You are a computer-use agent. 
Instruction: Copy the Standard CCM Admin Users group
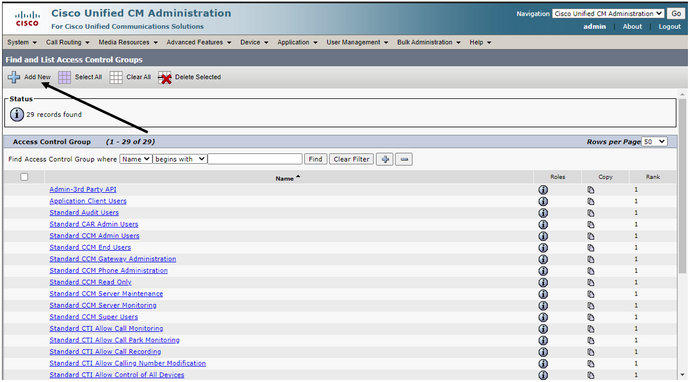coord(591,236)
